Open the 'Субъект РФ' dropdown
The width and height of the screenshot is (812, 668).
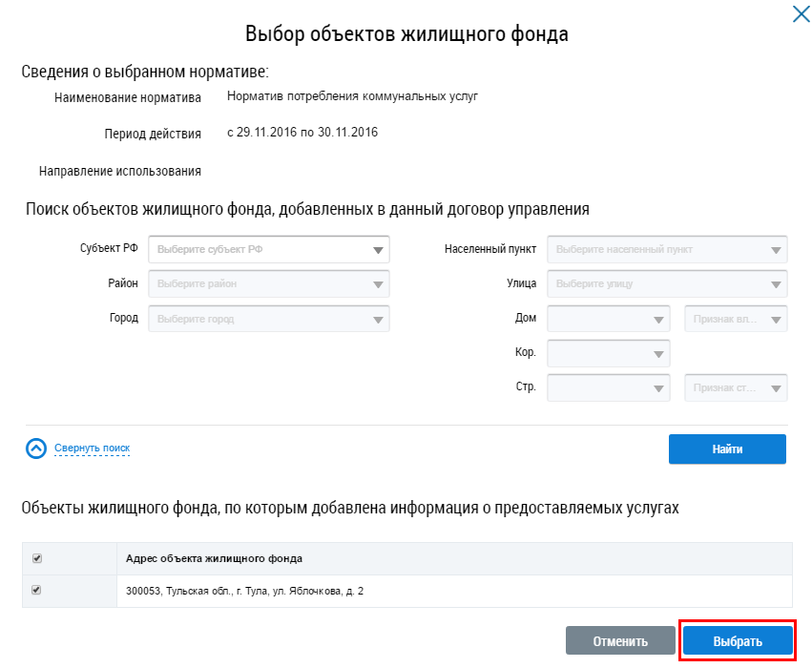[x=269, y=249]
